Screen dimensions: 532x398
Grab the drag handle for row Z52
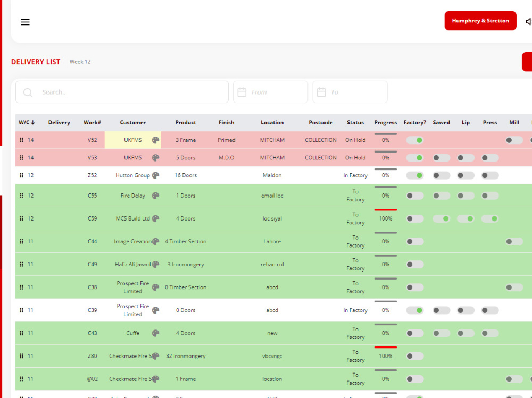(21, 175)
